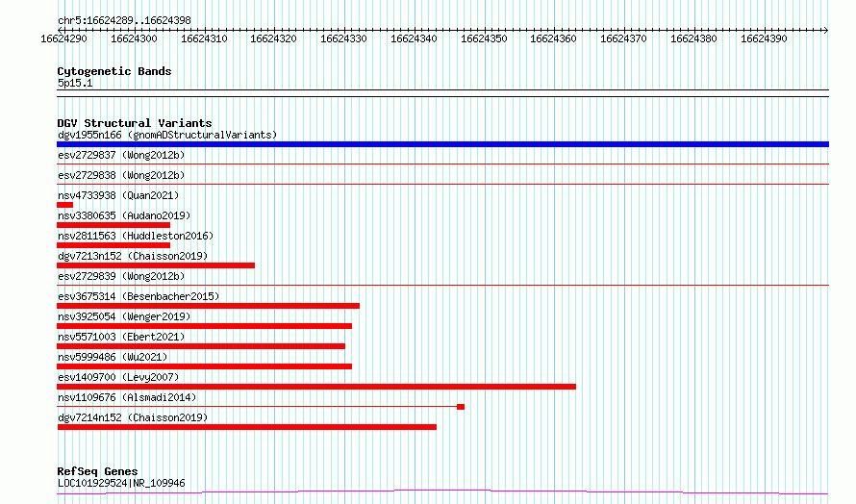The width and height of the screenshot is (856, 504).
Task: Click the RefSeq Genes track title
Action: pyautogui.click(x=97, y=471)
